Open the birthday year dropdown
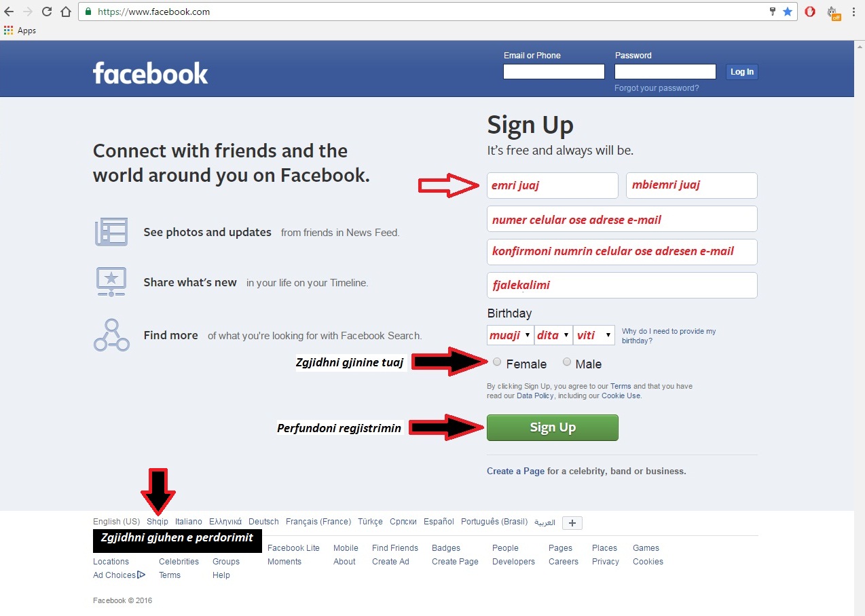 click(x=594, y=335)
